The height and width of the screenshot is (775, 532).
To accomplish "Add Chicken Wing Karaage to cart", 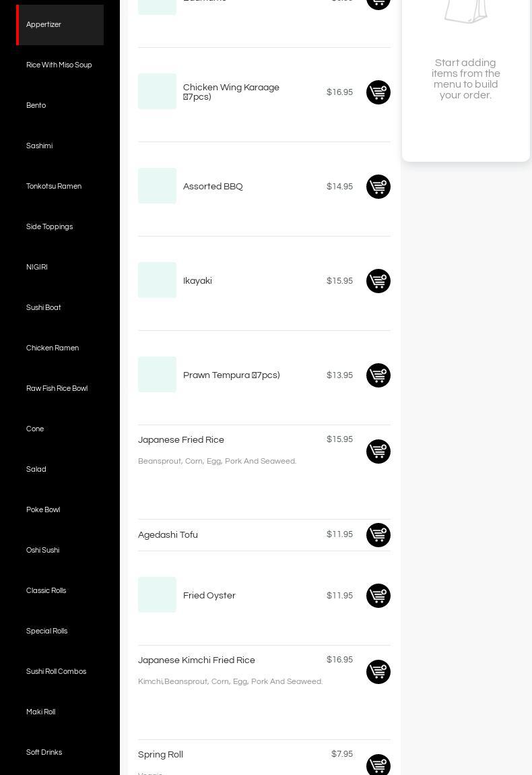I will (378, 92).
